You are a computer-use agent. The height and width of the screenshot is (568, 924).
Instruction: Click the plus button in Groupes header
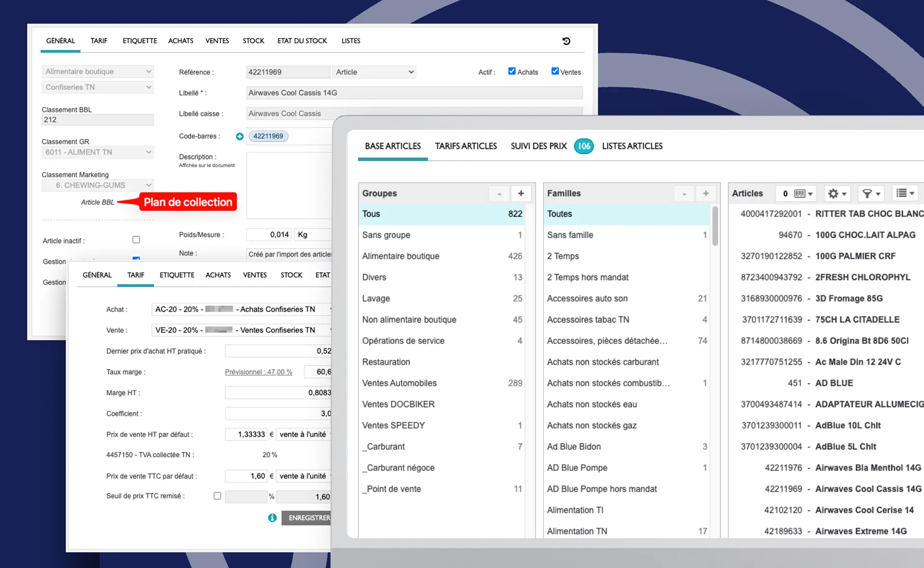521,193
